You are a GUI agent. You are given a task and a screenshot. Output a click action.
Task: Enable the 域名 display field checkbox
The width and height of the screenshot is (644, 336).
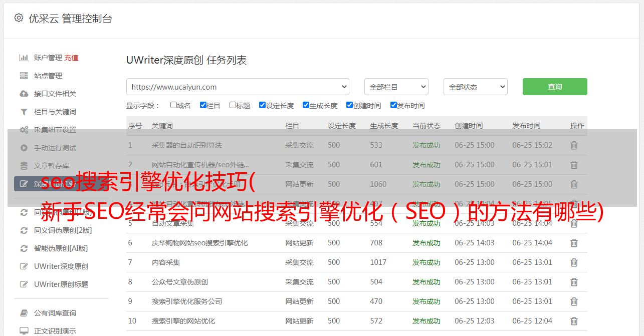pos(173,105)
